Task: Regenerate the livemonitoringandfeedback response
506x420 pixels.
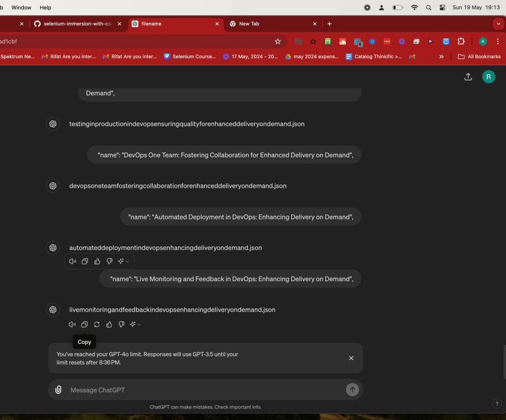Action: (x=97, y=324)
